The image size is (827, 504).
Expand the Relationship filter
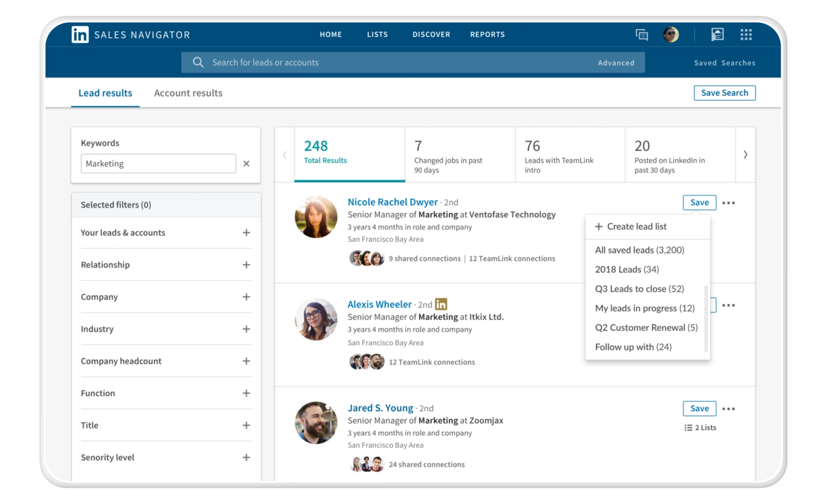246,265
